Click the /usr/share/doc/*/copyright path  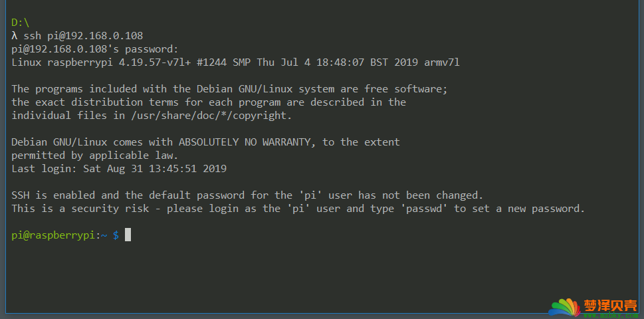coord(209,116)
